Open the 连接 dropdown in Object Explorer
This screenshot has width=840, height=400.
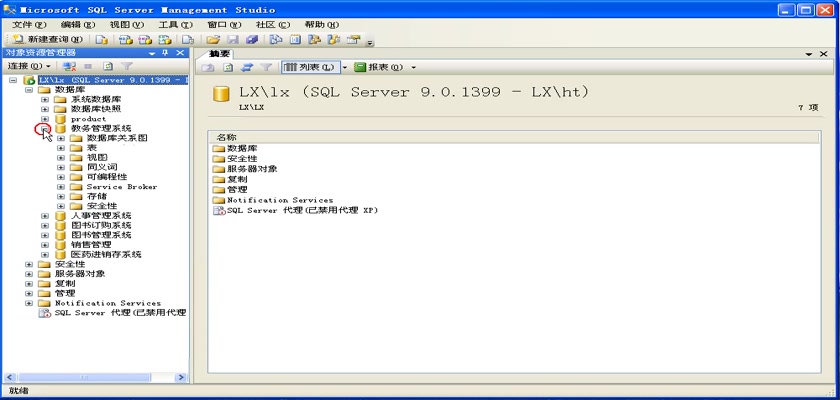point(29,66)
